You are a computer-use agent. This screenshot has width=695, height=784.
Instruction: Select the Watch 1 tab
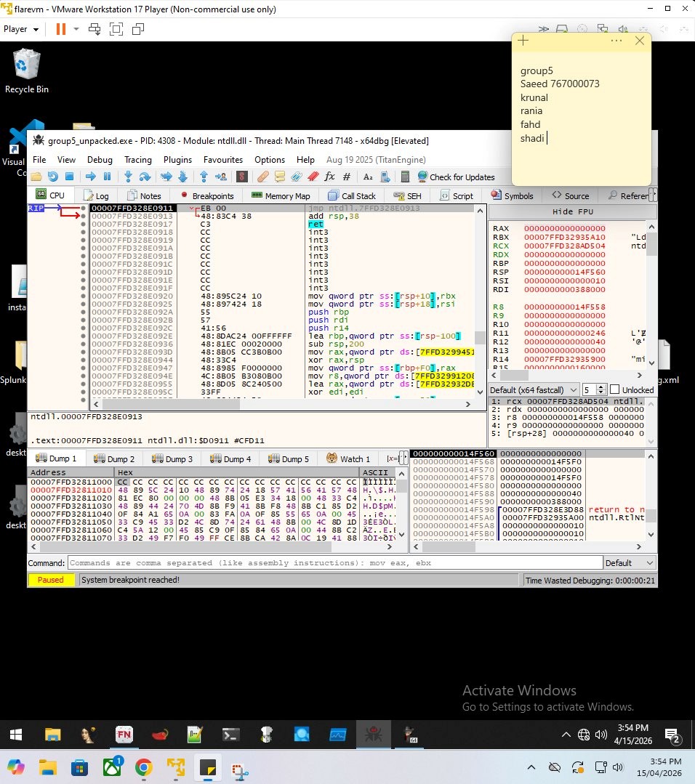[x=348, y=458]
